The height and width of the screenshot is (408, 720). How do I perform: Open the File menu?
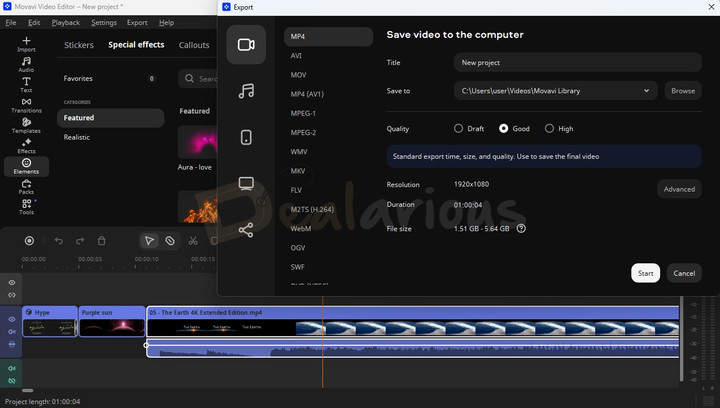[x=11, y=22]
